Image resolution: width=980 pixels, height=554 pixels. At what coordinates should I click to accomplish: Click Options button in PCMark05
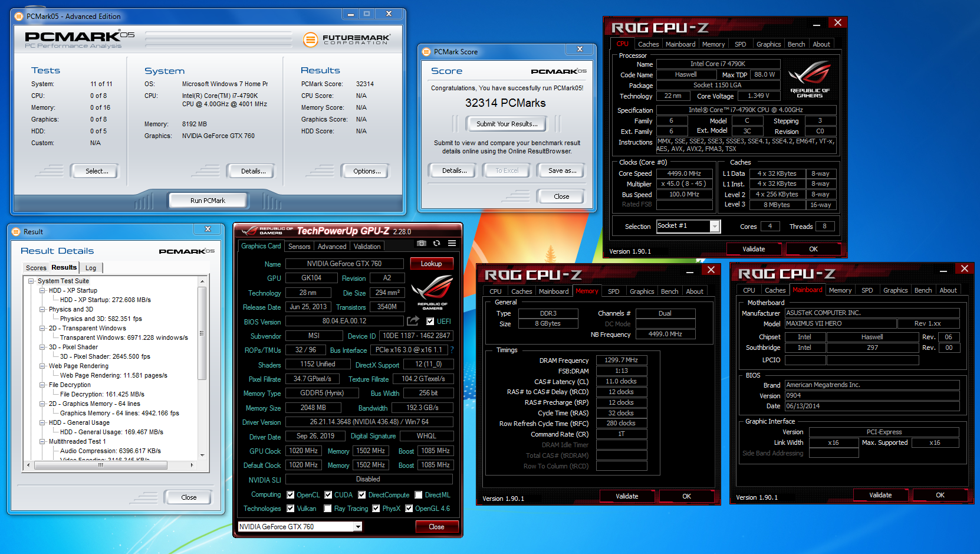pyautogui.click(x=367, y=171)
